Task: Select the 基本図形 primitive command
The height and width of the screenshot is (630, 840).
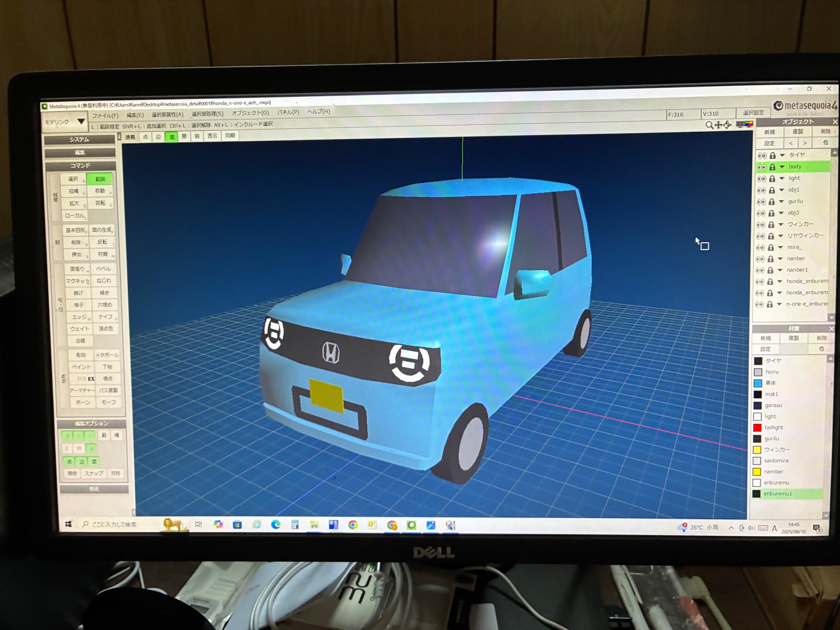Action: click(75, 230)
